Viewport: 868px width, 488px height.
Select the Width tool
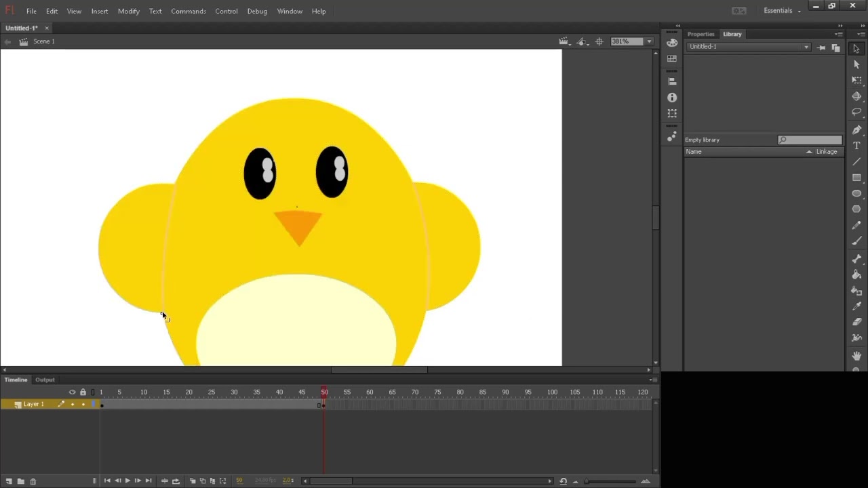856,338
